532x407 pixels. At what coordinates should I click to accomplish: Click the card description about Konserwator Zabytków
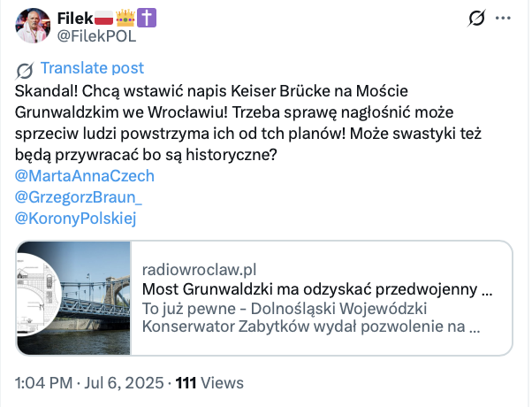[x=311, y=318]
